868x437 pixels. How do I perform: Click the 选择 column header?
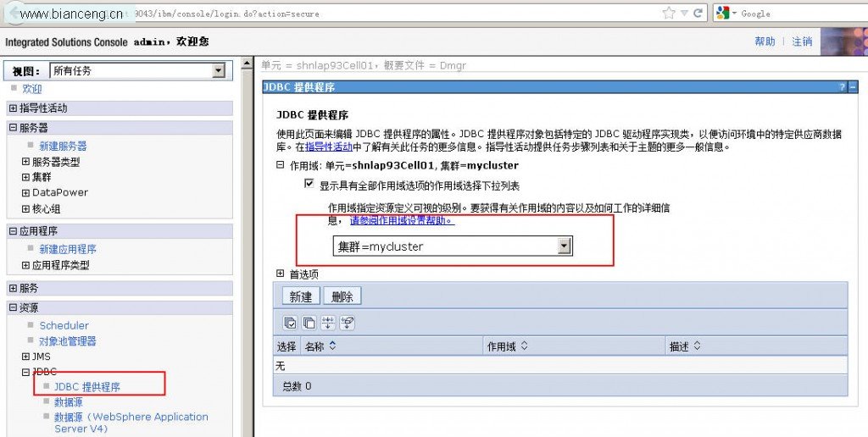(287, 346)
